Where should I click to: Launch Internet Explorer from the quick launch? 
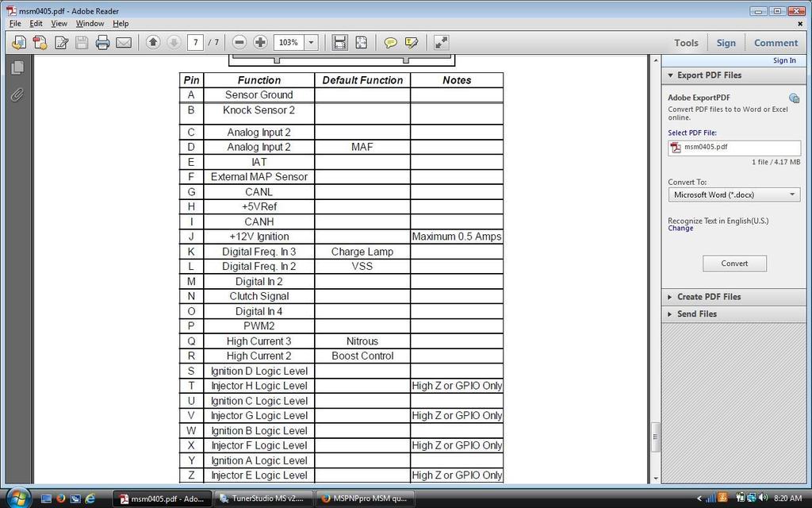90,498
